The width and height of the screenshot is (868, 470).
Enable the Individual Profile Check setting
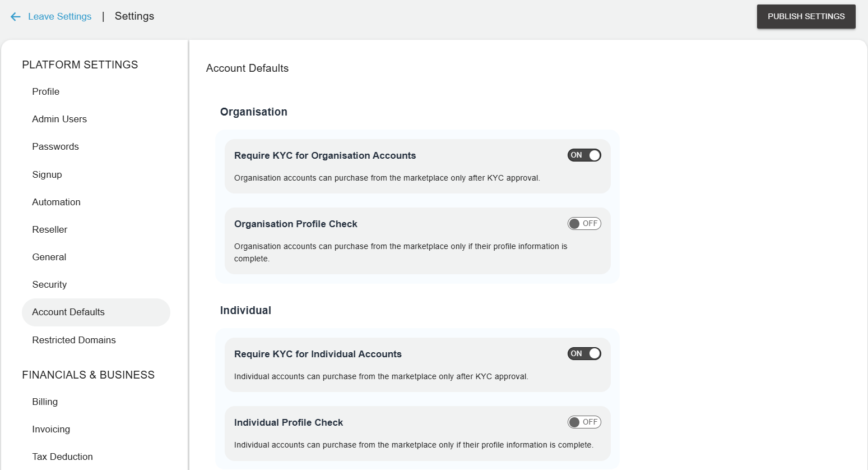tap(584, 422)
